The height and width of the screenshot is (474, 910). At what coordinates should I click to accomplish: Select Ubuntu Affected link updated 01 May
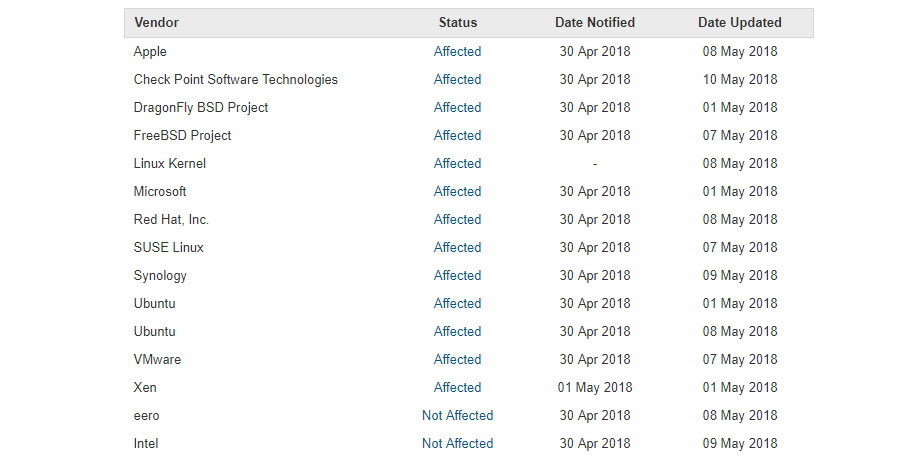pos(457,303)
